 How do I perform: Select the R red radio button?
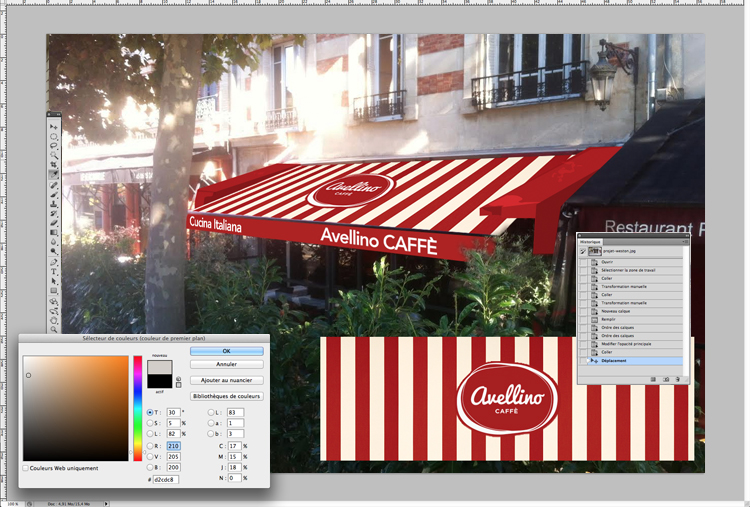point(150,445)
